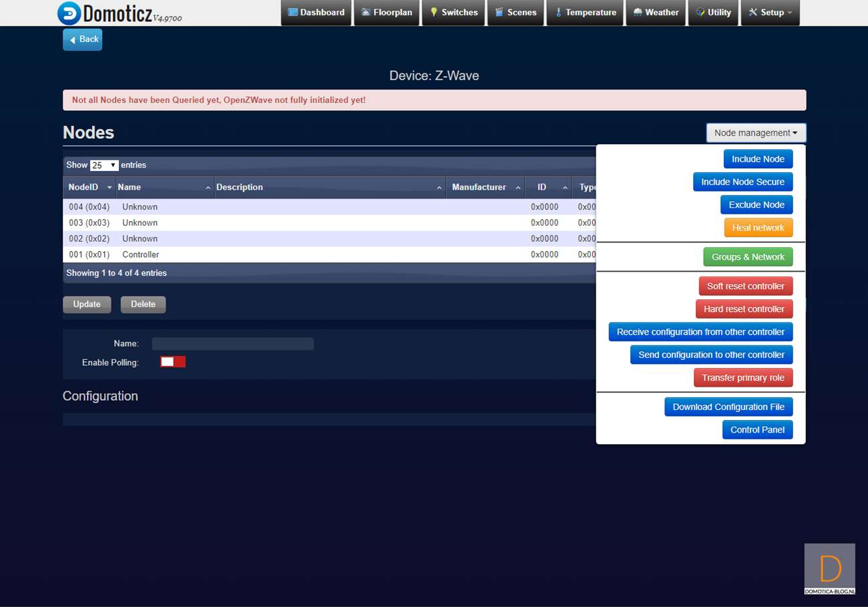Open Groups & Network
The width and height of the screenshot is (868, 607).
748,257
